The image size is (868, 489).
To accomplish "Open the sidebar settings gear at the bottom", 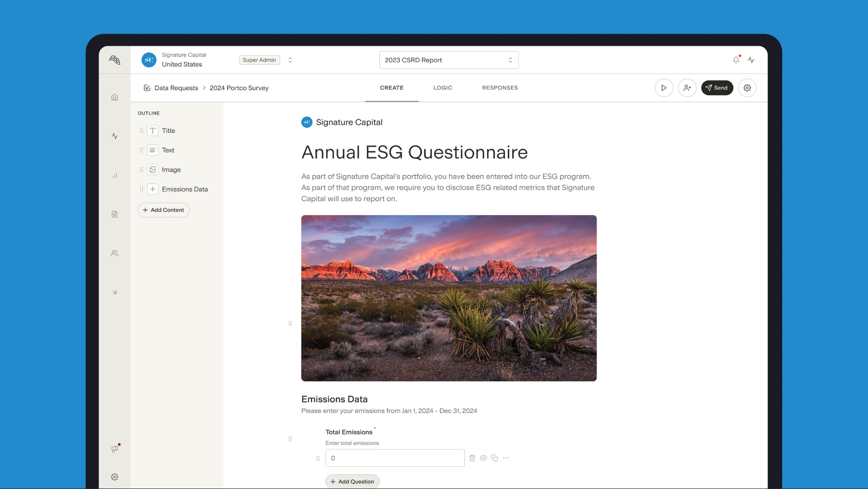I will pos(115,477).
